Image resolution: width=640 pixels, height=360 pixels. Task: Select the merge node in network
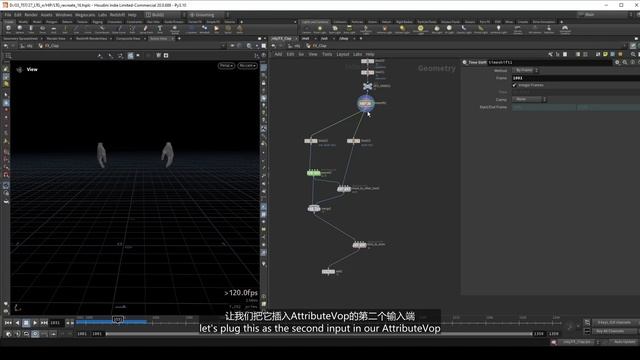click(313, 209)
